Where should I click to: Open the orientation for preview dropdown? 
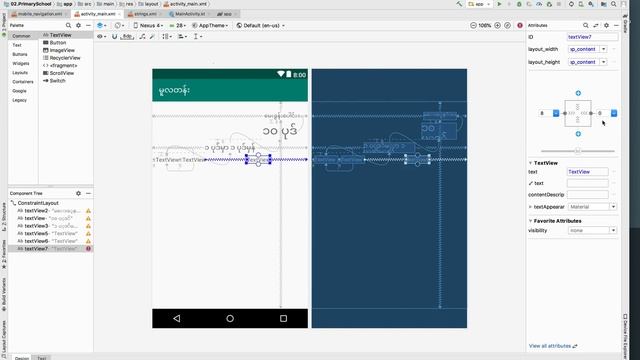119,25
